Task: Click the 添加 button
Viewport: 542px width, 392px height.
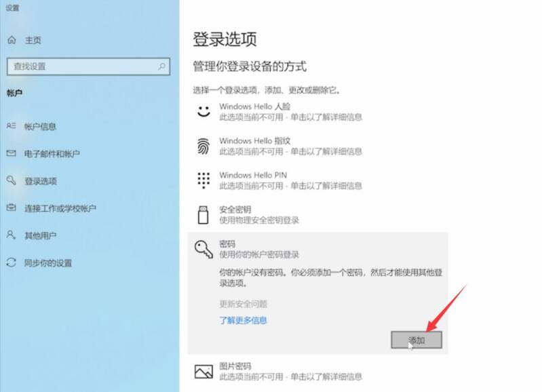Action: pos(417,340)
